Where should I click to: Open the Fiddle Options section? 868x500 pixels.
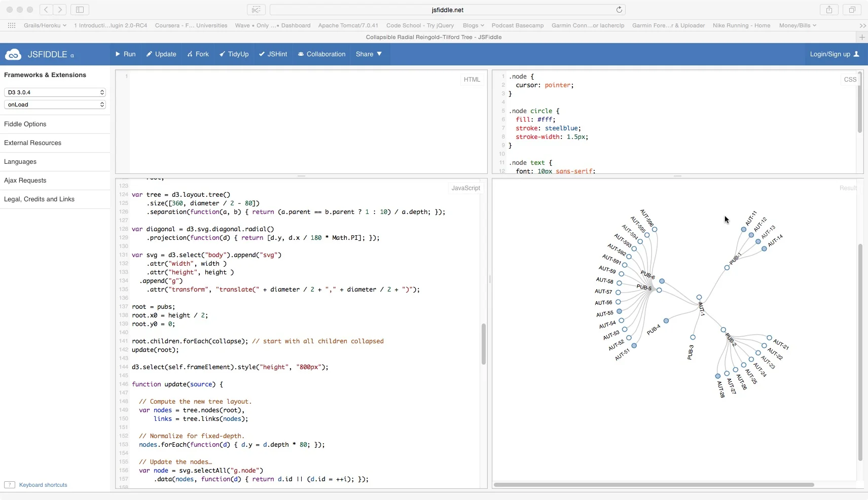pos(55,124)
